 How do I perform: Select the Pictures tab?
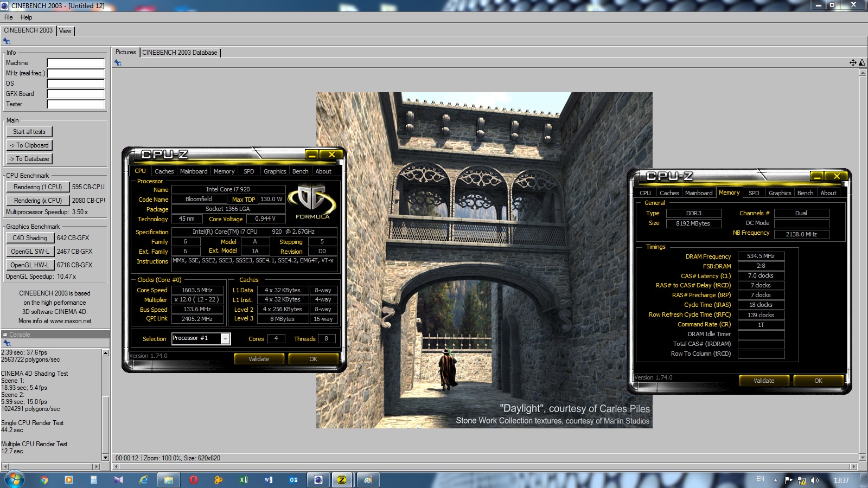point(125,52)
